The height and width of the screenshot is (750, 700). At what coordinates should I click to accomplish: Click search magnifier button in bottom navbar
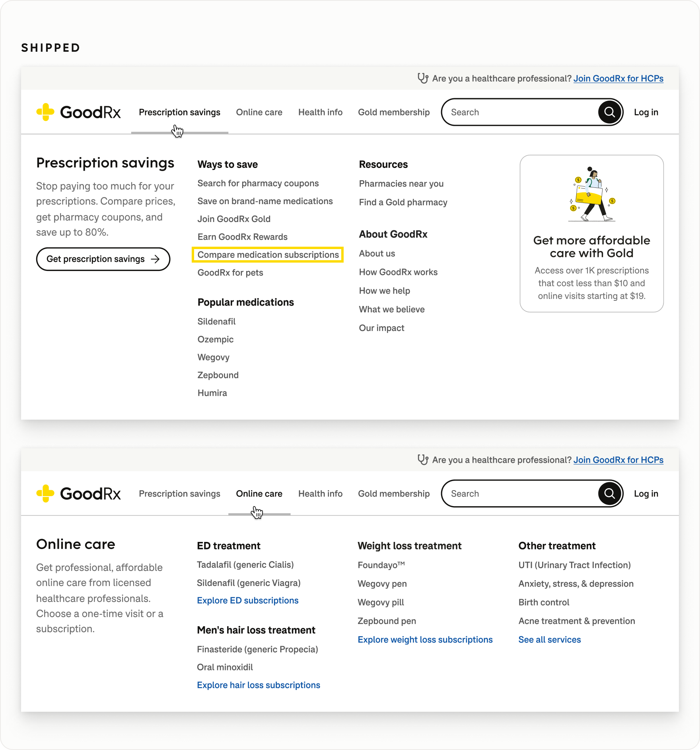(610, 493)
